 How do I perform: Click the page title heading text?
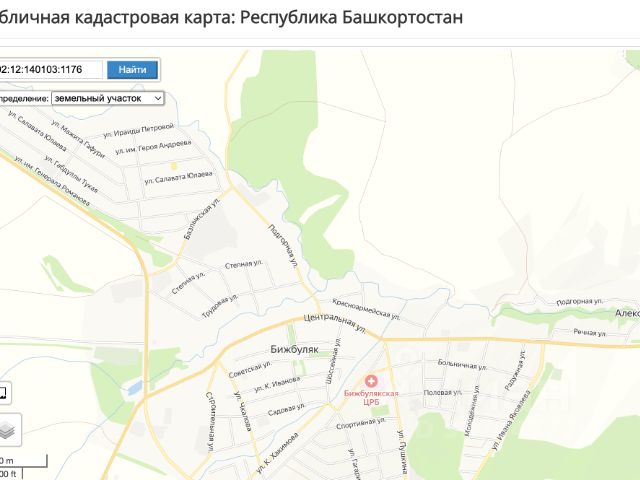click(231, 18)
